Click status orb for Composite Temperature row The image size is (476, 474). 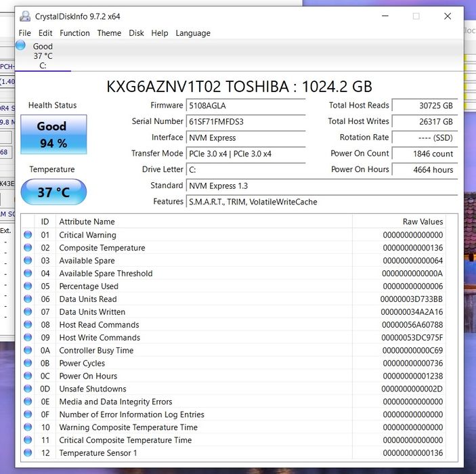28,247
